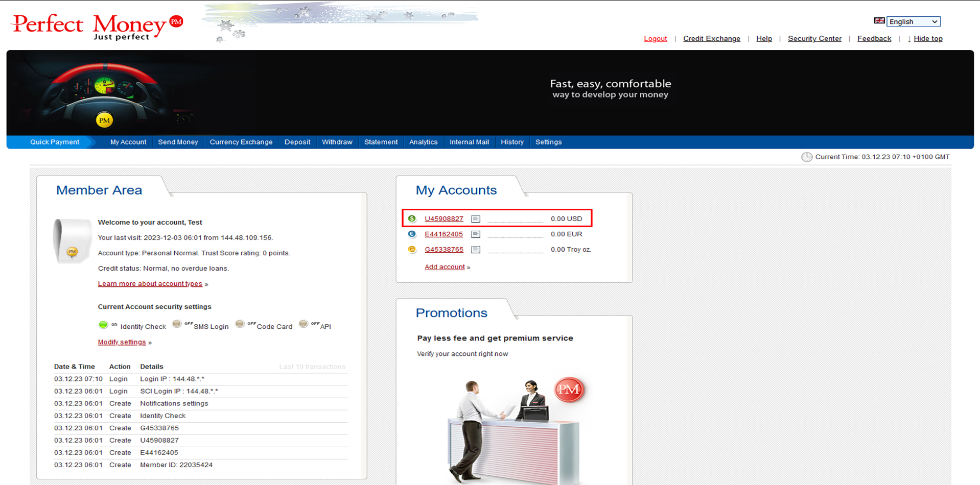Click the Logout link
This screenshot has width=980, height=485.
tap(655, 38)
